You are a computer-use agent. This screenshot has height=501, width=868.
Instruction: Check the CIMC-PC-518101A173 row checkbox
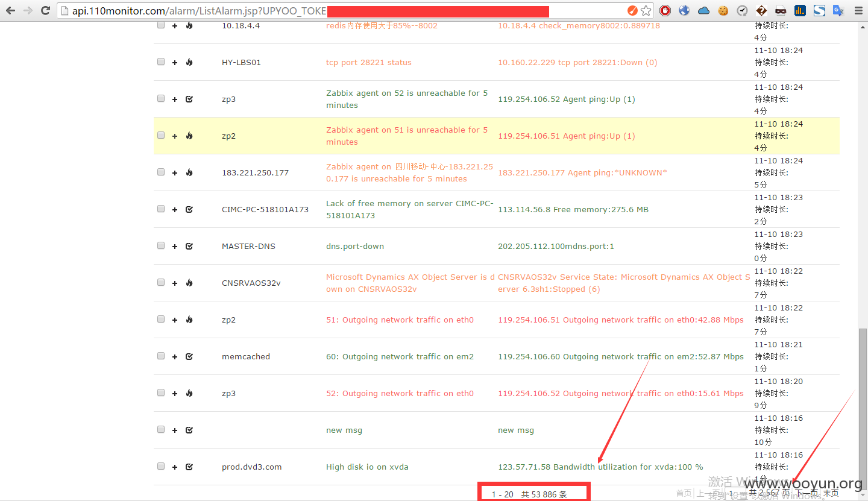[x=161, y=209]
